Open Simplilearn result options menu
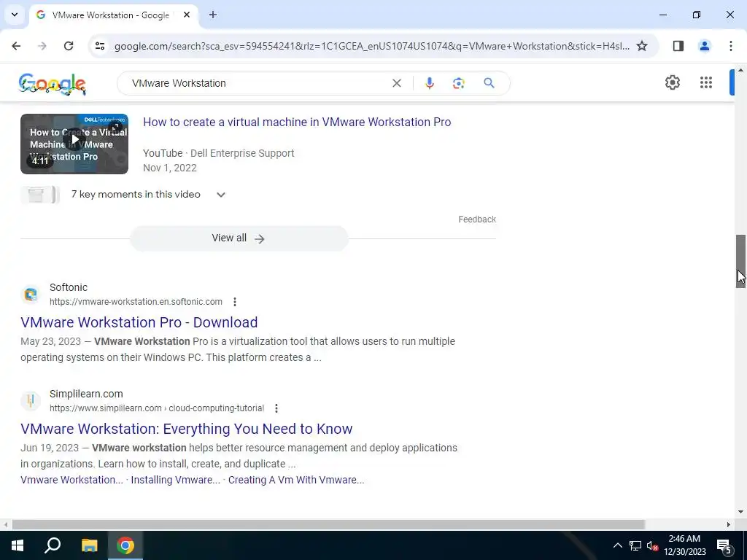 point(276,408)
